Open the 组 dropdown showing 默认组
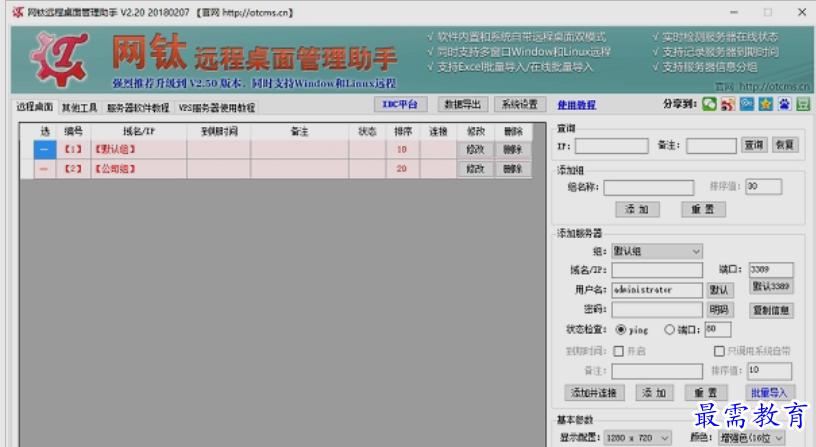The width and height of the screenshot is (816, 447). pyautogui.click(x=657, y=251)
